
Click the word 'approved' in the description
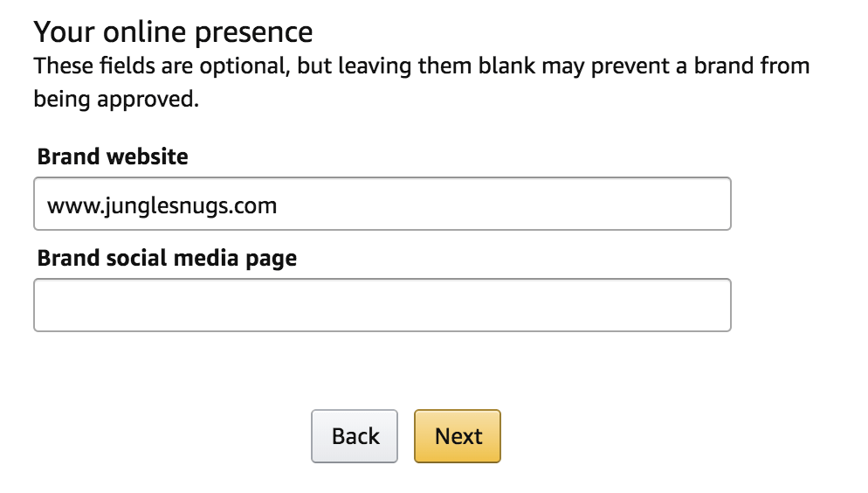[x=161, y=100]
